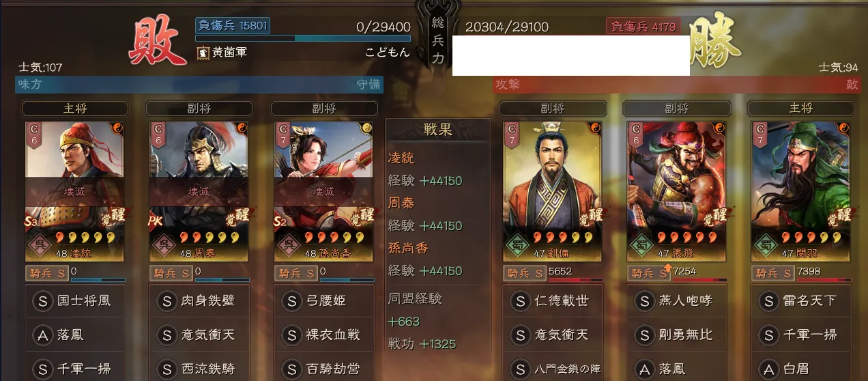This screenshot has height=381, width=868.
Task: Click the 総兵力 center emblem
Action: click(438, 38)
